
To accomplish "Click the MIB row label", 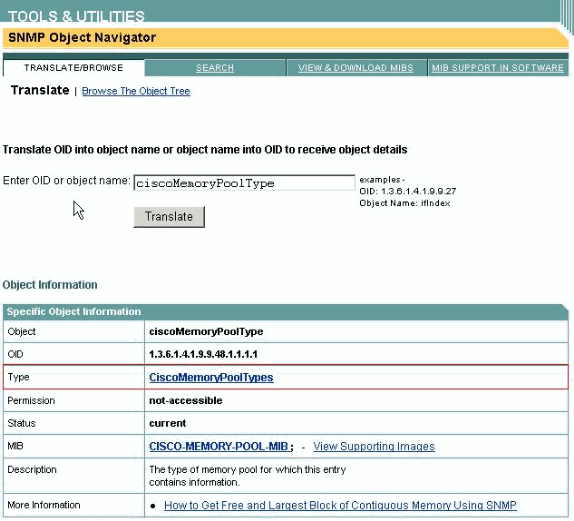I will tap(15, 446).
